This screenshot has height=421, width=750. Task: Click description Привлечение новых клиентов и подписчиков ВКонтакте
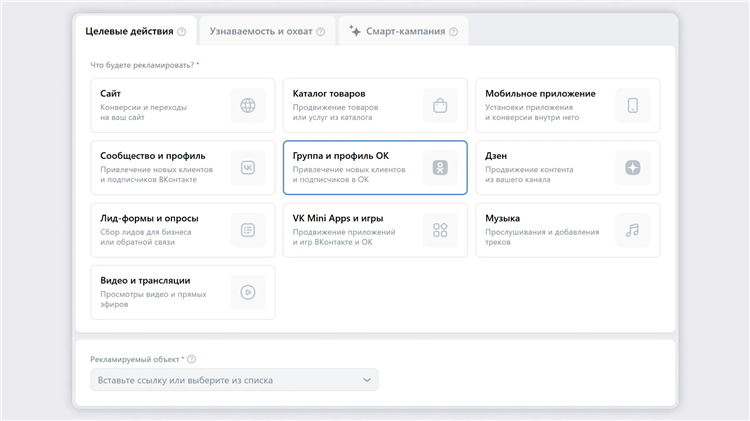tap(156, 175)
